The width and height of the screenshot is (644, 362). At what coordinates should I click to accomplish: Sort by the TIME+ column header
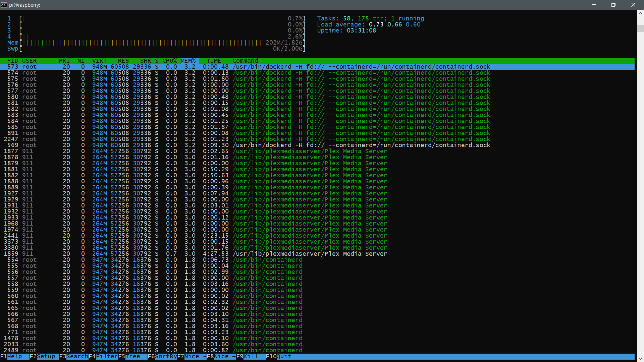point(216,61)
